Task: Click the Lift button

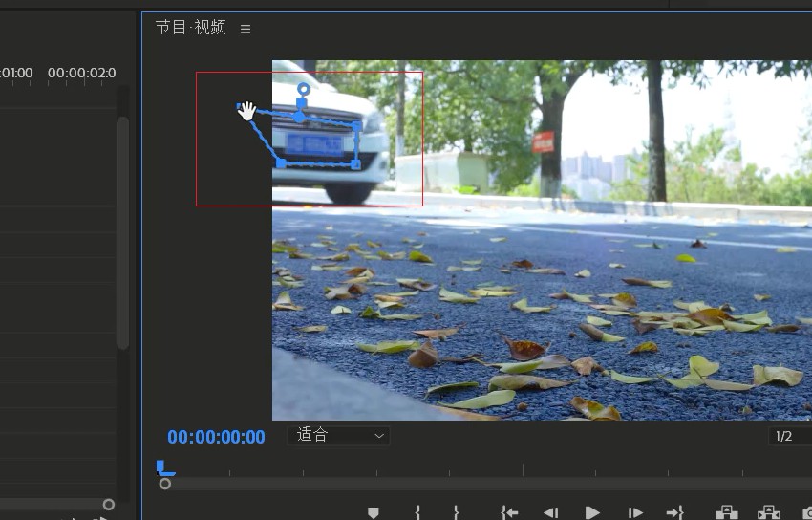Action: point(727,512)
